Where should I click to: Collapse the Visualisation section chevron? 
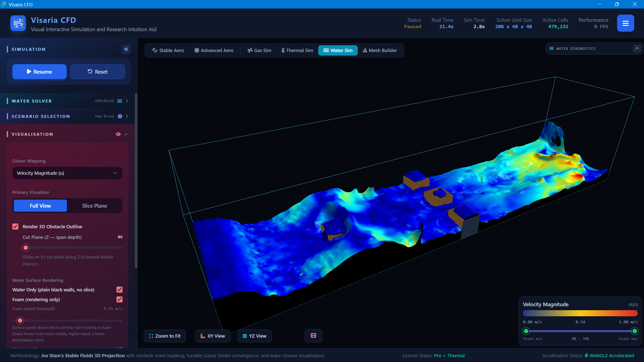click(126, 134)
